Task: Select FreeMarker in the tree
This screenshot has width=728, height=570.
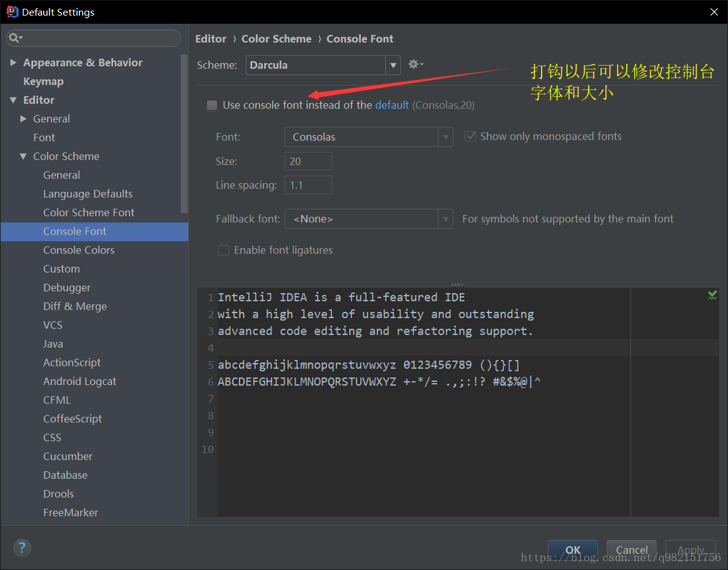Action: (x=71, y=513)
